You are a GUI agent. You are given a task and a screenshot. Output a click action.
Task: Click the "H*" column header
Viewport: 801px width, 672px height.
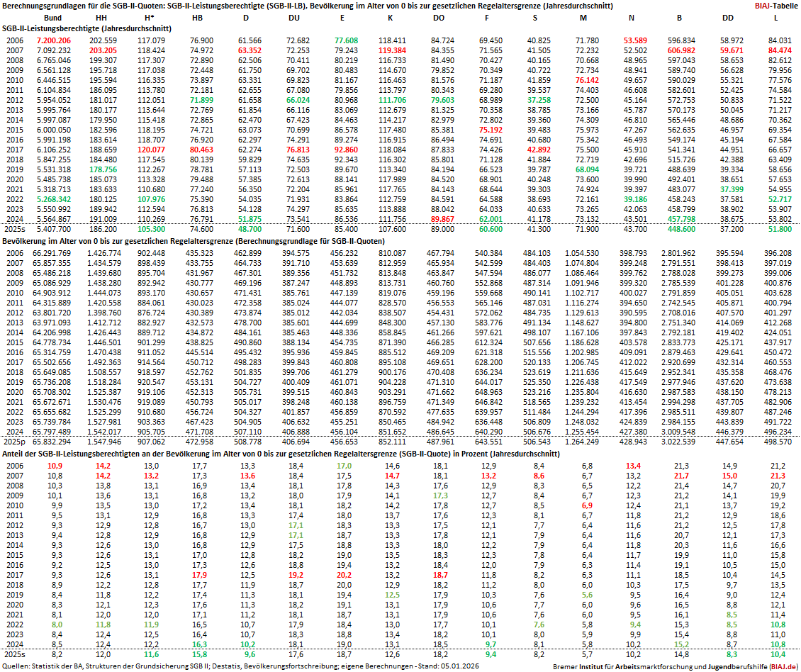click(149, 17)
